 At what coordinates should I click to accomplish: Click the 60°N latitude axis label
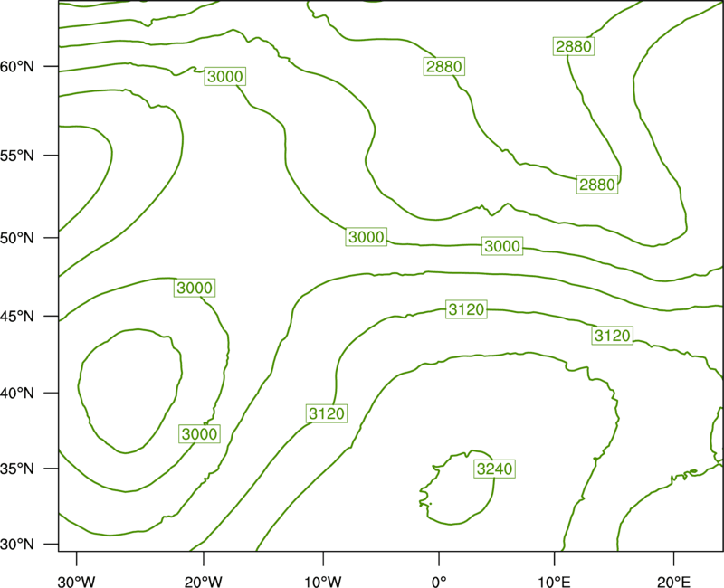[x=17, y=67]
